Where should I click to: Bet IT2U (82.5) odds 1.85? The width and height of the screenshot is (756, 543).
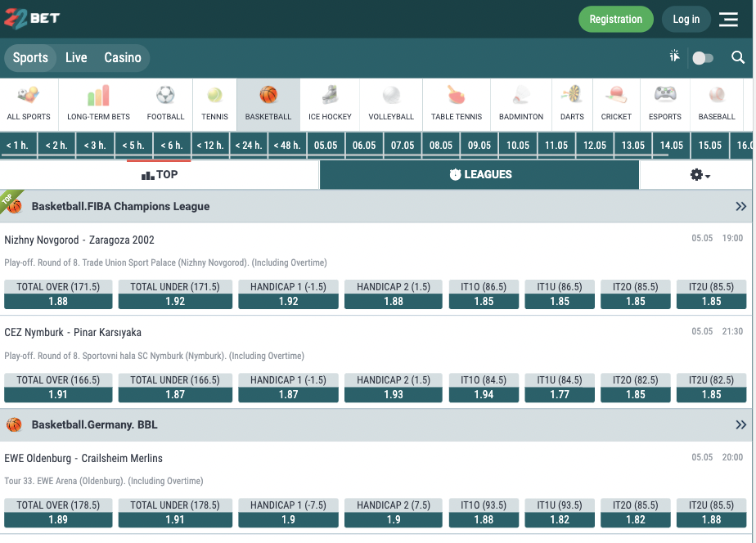coord(712,388)
